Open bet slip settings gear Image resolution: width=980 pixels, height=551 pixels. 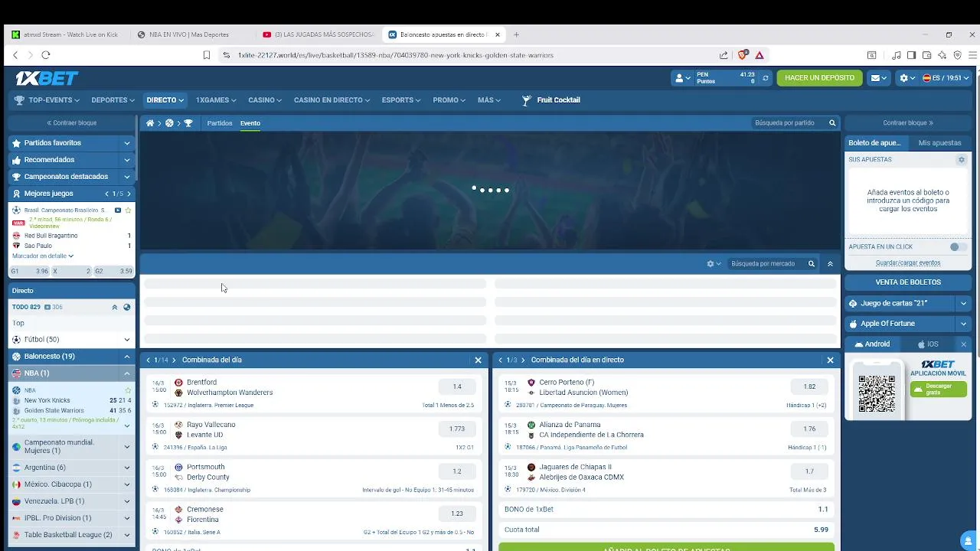(x=962, y=160)
